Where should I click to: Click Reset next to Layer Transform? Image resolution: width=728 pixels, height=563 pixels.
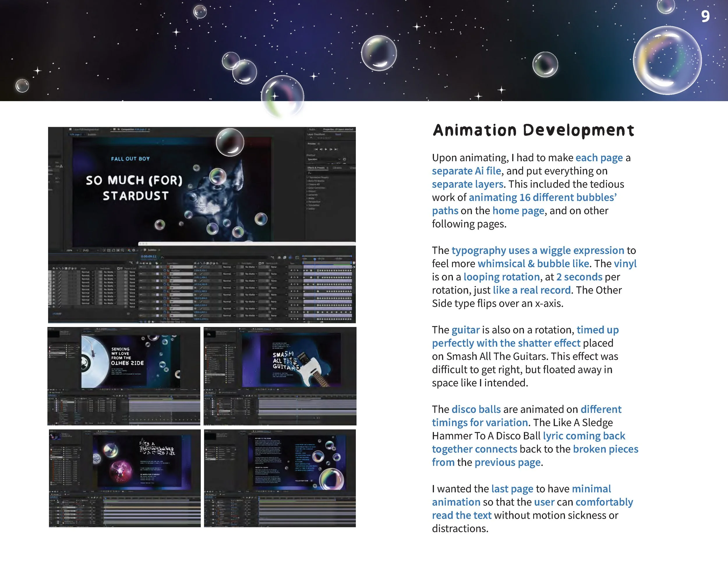point(338,134)
